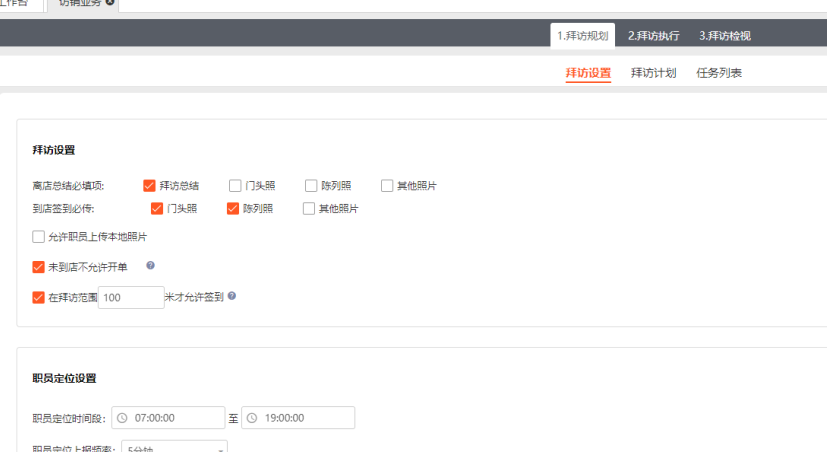Uncheck 拜访总结 in 离店总结必填项 row

coord(149,185)
